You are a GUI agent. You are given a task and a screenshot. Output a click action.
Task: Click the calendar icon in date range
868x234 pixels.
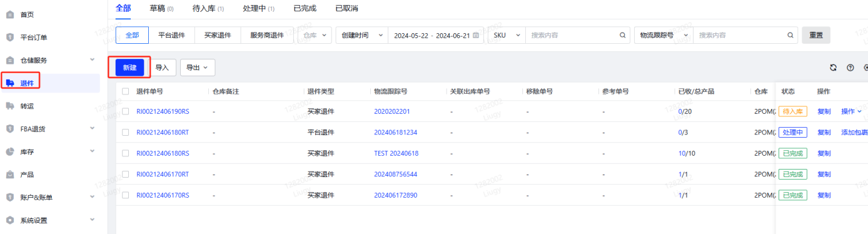(476, 36)
